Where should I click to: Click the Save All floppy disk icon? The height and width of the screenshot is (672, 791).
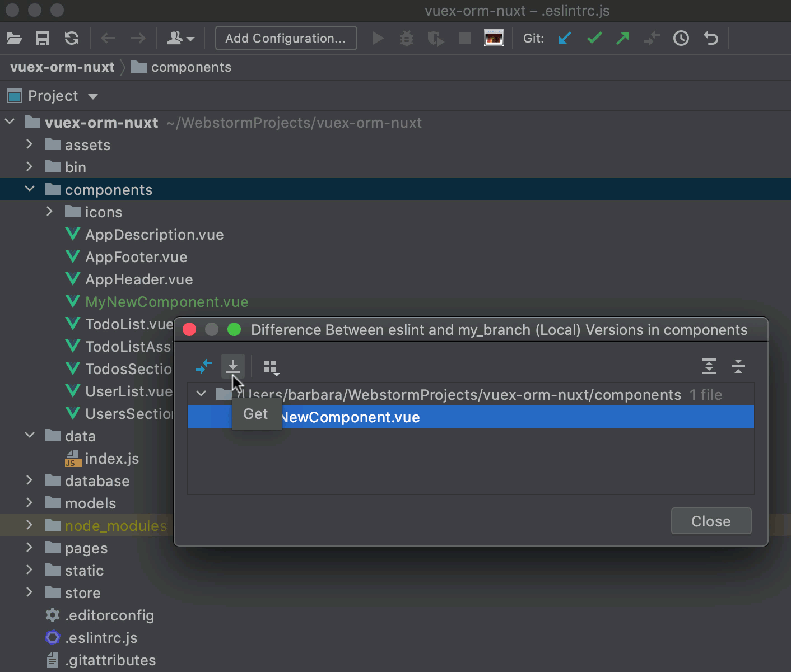pos(43,38)
